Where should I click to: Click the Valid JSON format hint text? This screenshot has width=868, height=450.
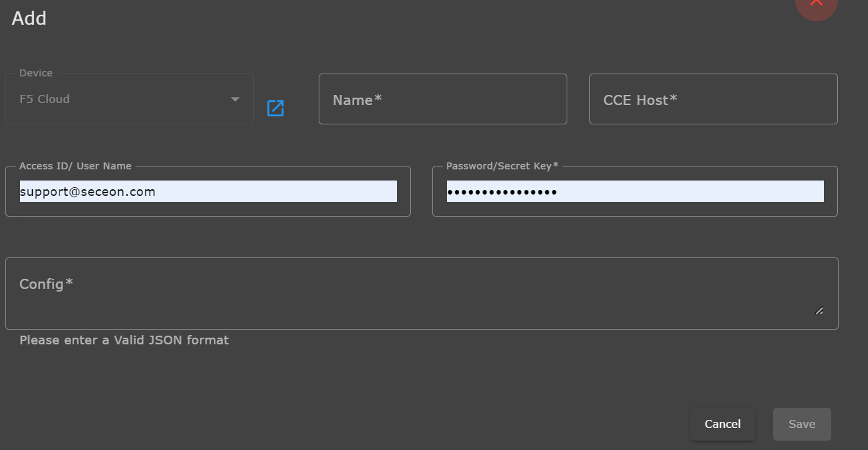click(x=124, y=340)
